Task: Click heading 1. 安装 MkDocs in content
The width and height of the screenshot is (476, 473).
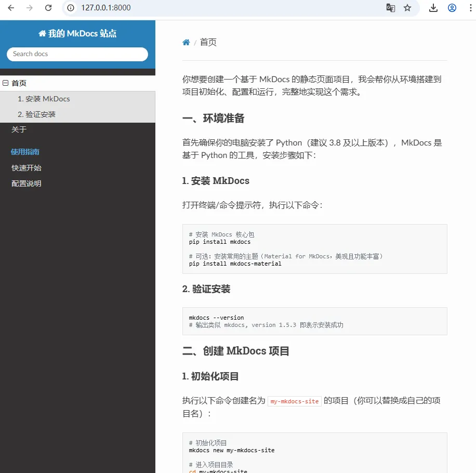Action: 216,181
